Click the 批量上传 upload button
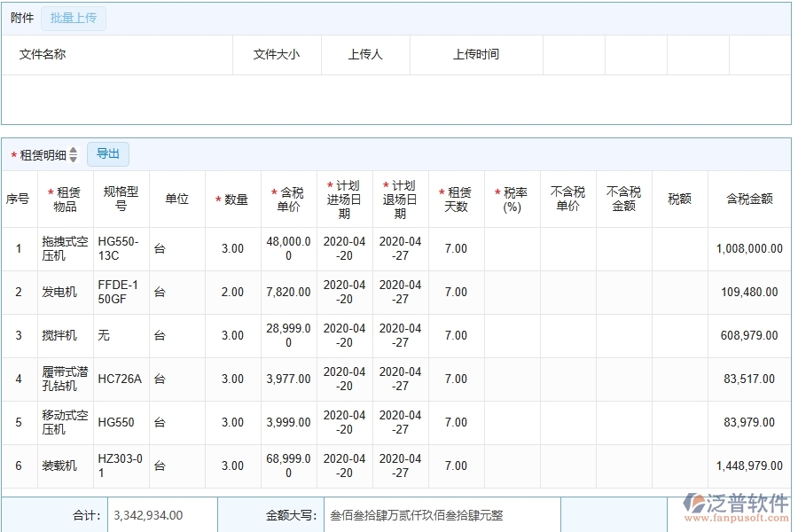This screenshot has width=798, height=532. point(73,18)
